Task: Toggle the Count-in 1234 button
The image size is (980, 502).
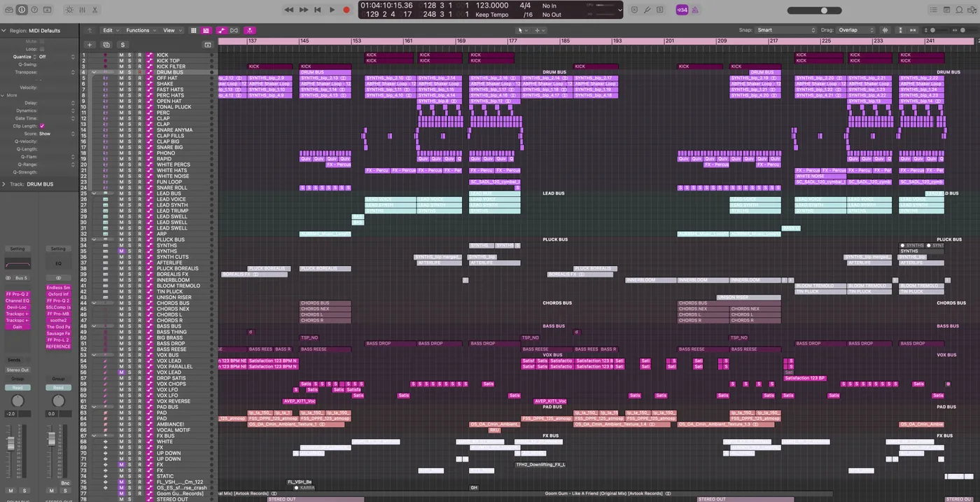Action: [x=682, y=10]
